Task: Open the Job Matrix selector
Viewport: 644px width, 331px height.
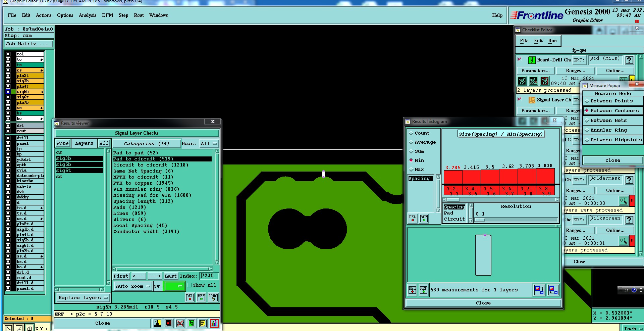Action: point(29,44)
